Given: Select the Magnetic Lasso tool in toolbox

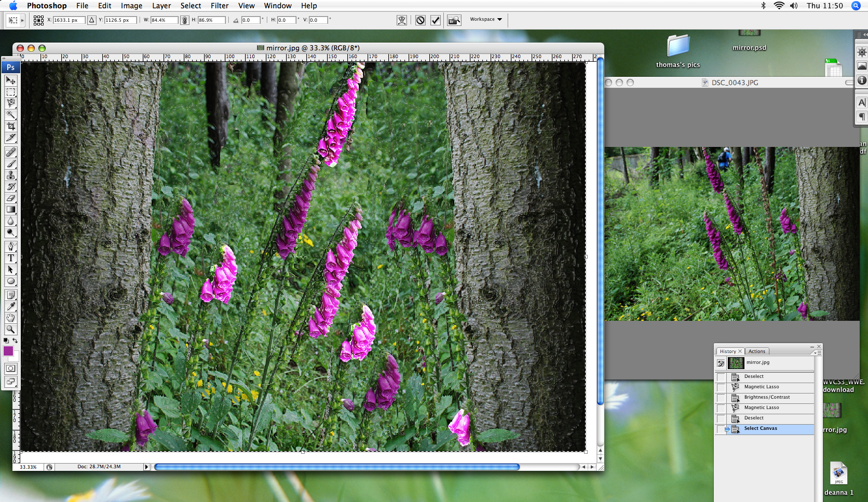Looking at the screenshot, I should (x=10, y=103).
